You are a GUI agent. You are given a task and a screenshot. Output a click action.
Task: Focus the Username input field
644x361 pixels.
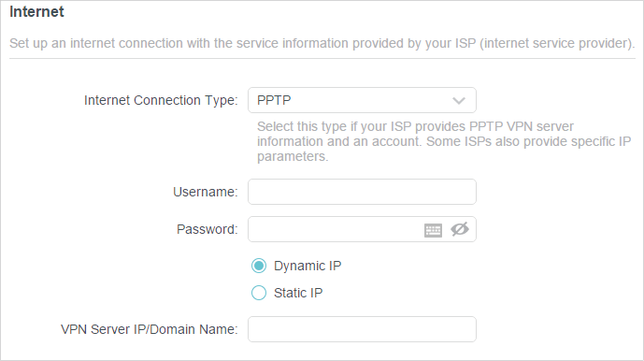362,192
